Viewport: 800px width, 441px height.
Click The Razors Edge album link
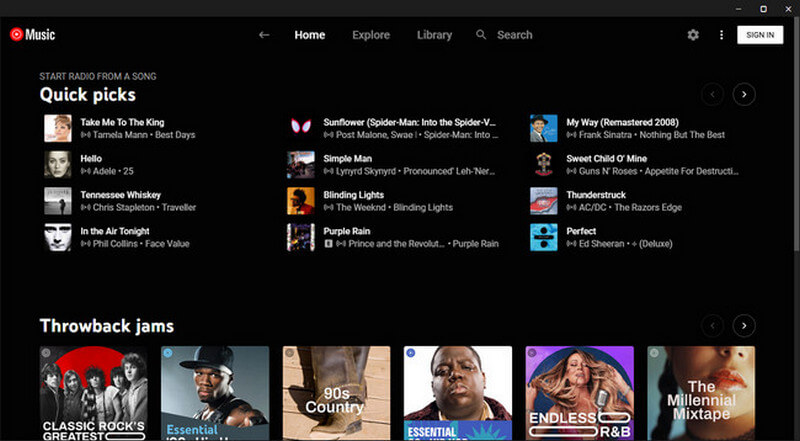coord(648,208)
